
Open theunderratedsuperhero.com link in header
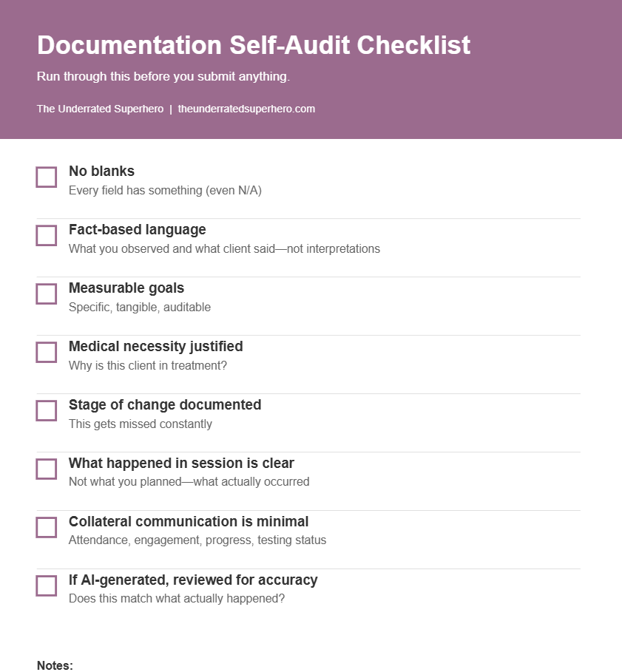246,109
